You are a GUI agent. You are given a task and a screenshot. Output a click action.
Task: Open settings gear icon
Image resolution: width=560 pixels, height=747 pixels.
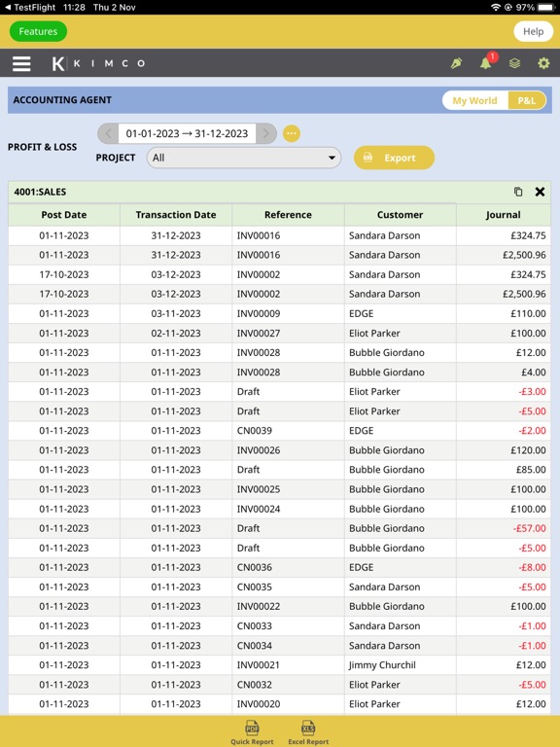pos(543,63)
